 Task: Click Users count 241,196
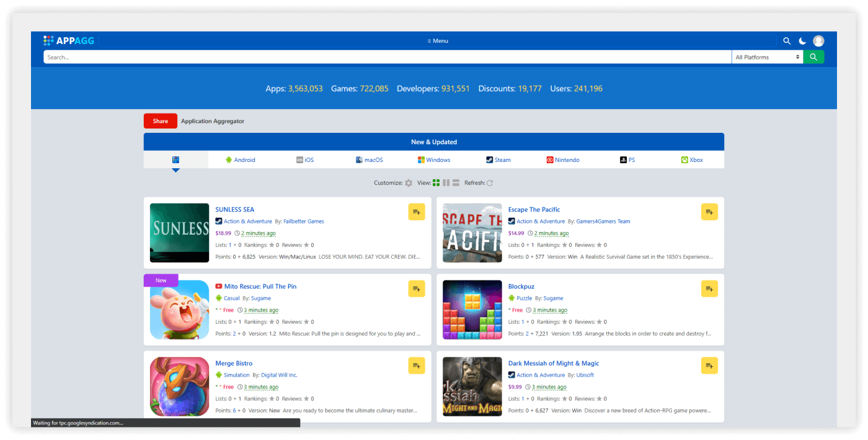(588, 89)
